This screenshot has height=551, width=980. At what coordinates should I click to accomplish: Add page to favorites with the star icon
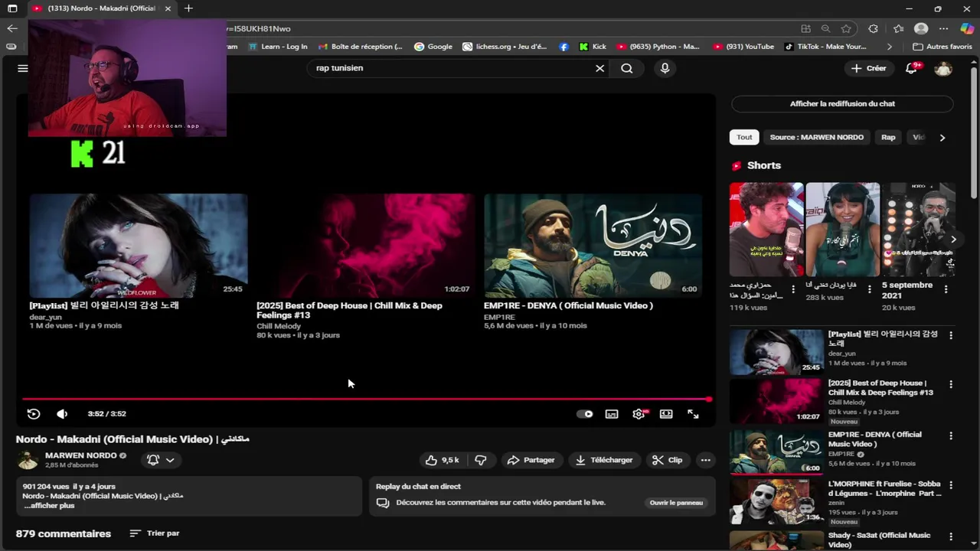[x=846, y=28]
